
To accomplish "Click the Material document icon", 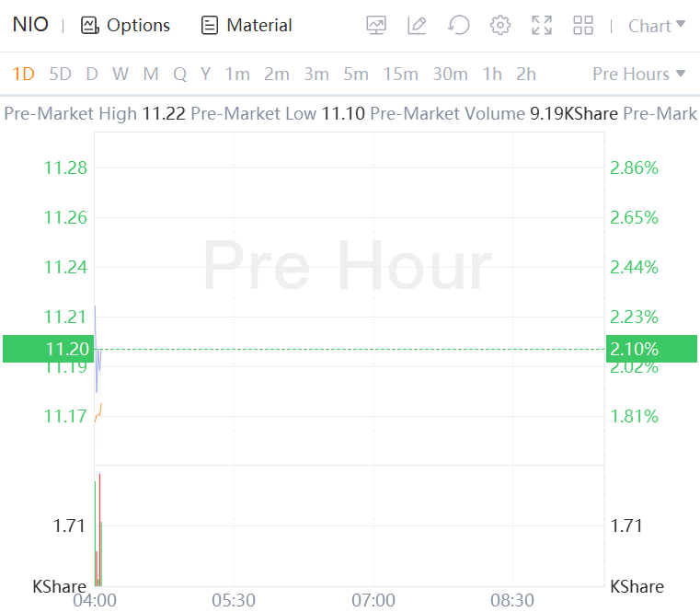I will click(210, 26).
